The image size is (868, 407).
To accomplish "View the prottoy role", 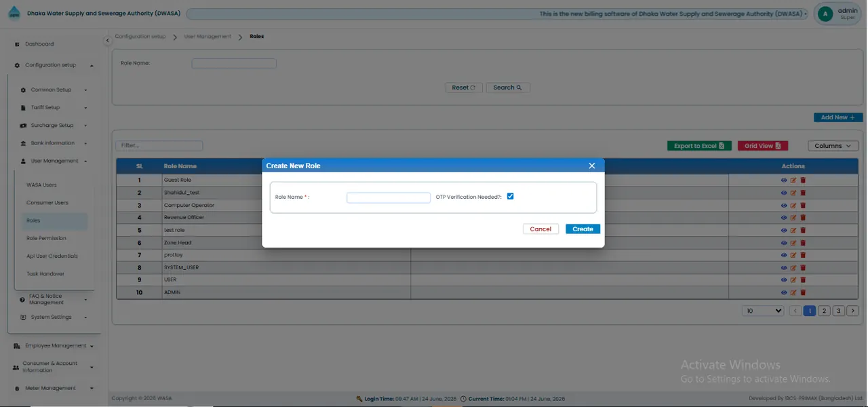I will (785, 255).
